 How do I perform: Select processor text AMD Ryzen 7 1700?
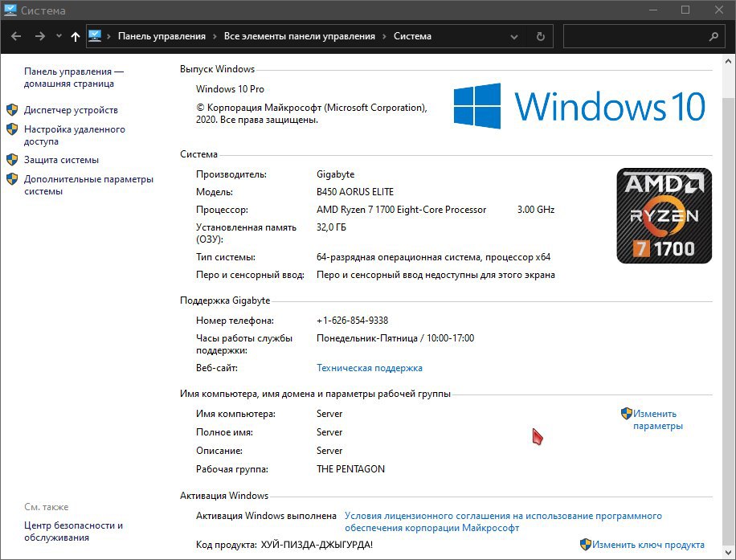[x=355, y=210]
